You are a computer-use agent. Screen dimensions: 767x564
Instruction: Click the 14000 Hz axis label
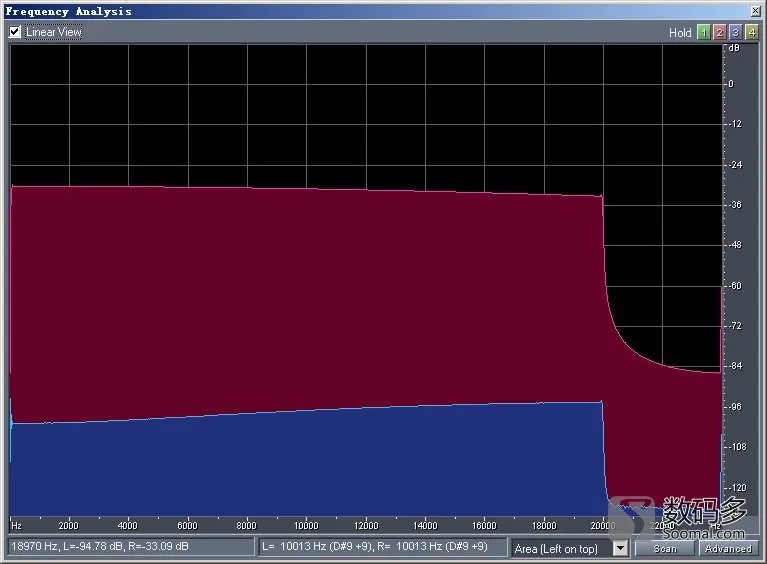coord(425,525)
